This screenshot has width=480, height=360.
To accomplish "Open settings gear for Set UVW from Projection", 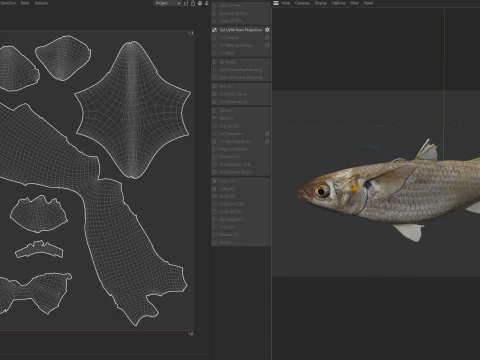I will tap(267, 30).
